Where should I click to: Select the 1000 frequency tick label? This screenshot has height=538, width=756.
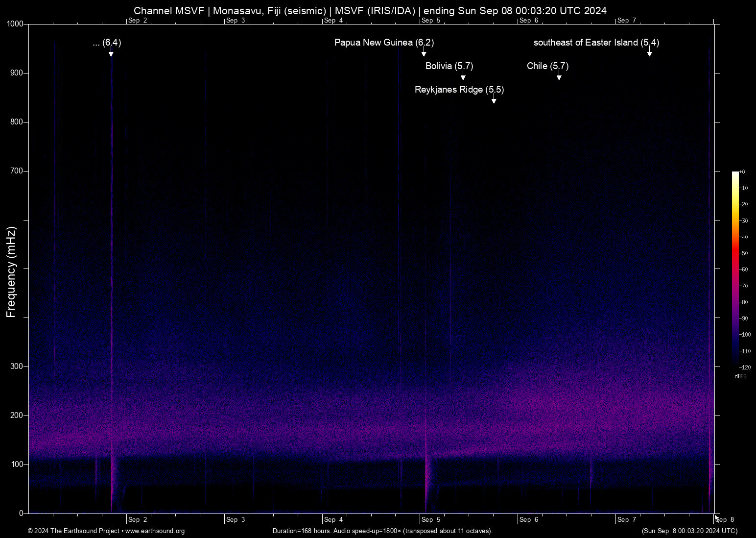point(16,23)
